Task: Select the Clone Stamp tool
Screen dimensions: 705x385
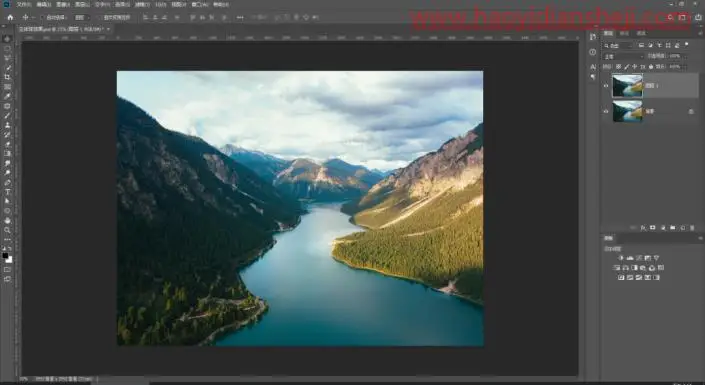Action: click(7, 125)
